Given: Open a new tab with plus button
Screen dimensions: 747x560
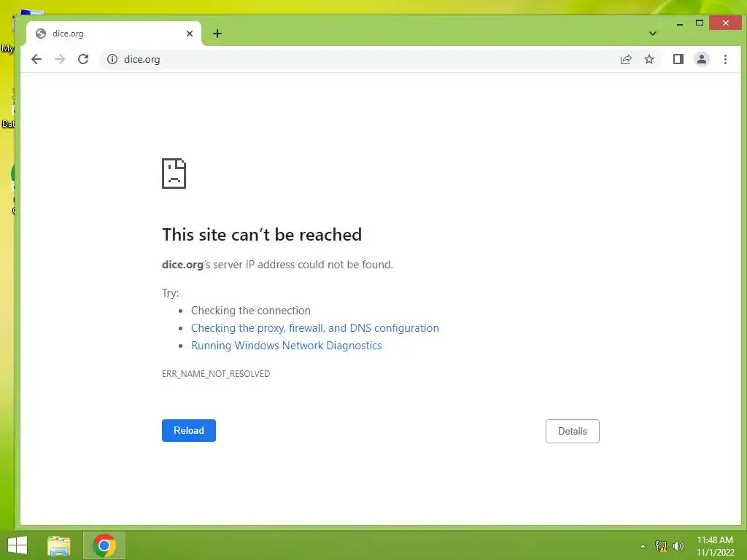Looking at the screenshot, I should pyautogui.click(x=217, y=34).
